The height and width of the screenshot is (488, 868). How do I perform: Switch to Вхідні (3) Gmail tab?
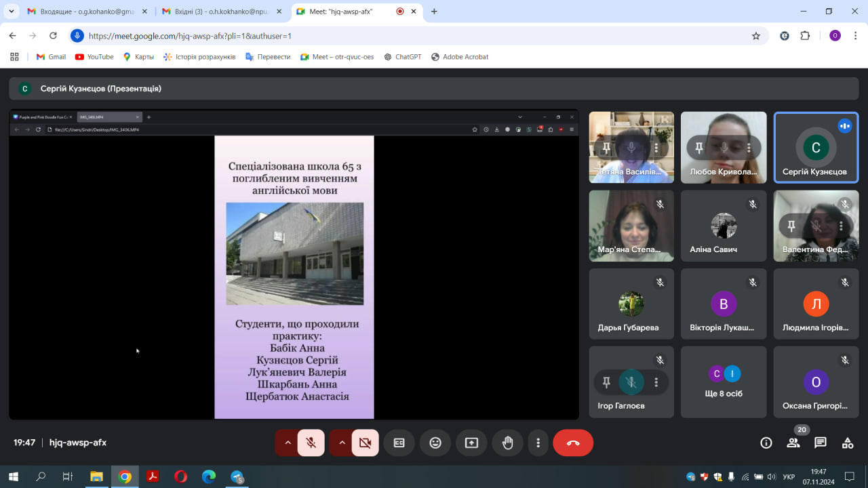tap(221, 12)
